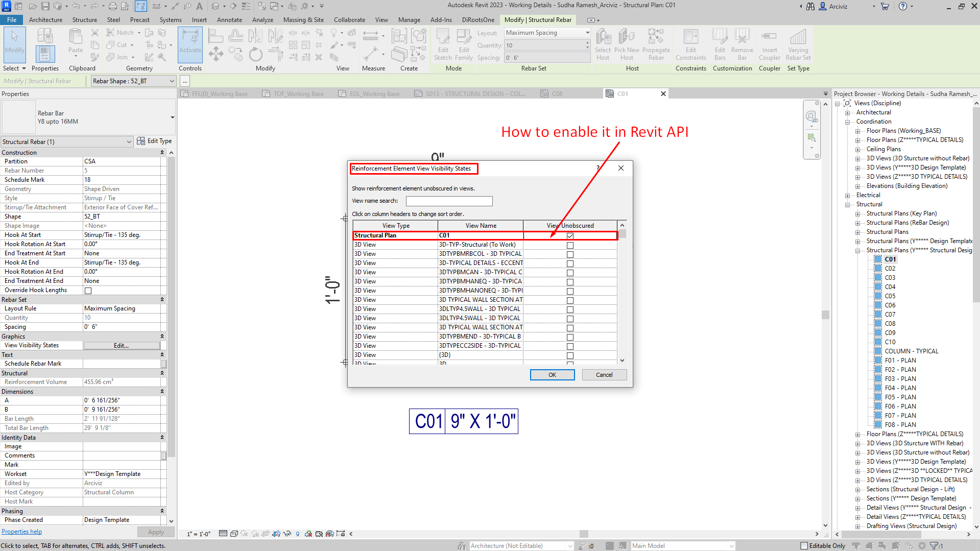Click the Properties help link
The image size is (980, 551).
(22, 532)
